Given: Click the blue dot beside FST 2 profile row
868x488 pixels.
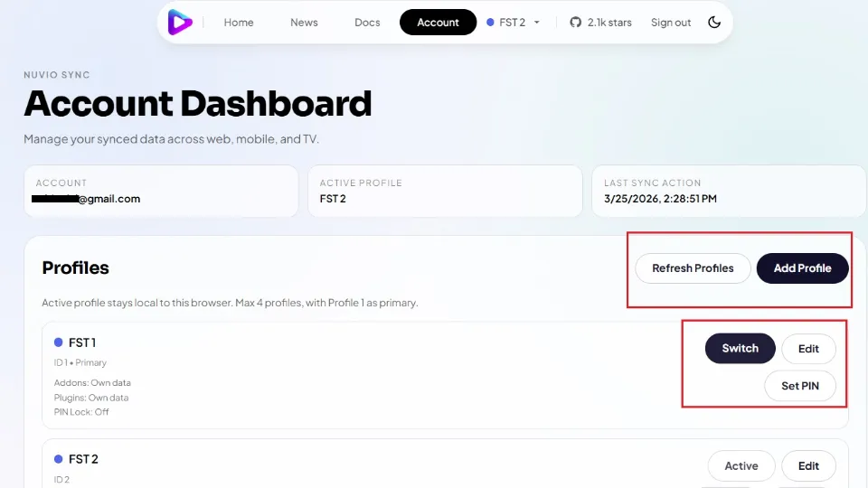Looking at the screenshot, I should point(59,459).
